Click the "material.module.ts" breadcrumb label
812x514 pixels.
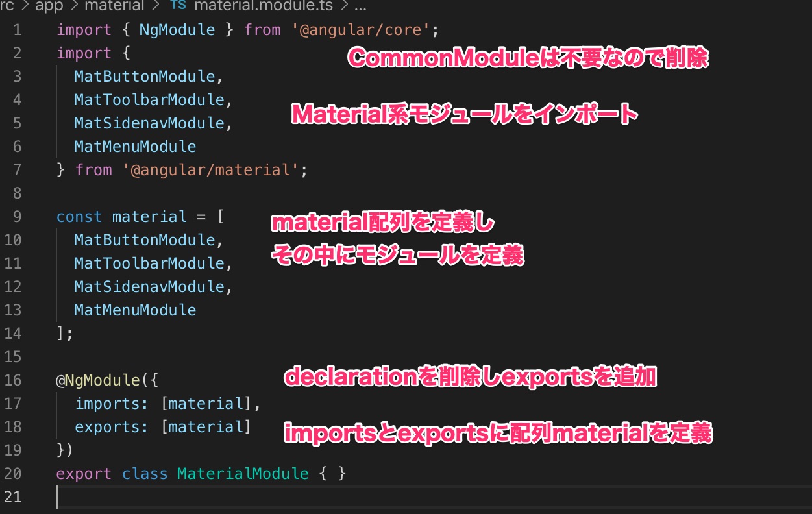coord(264,7)
